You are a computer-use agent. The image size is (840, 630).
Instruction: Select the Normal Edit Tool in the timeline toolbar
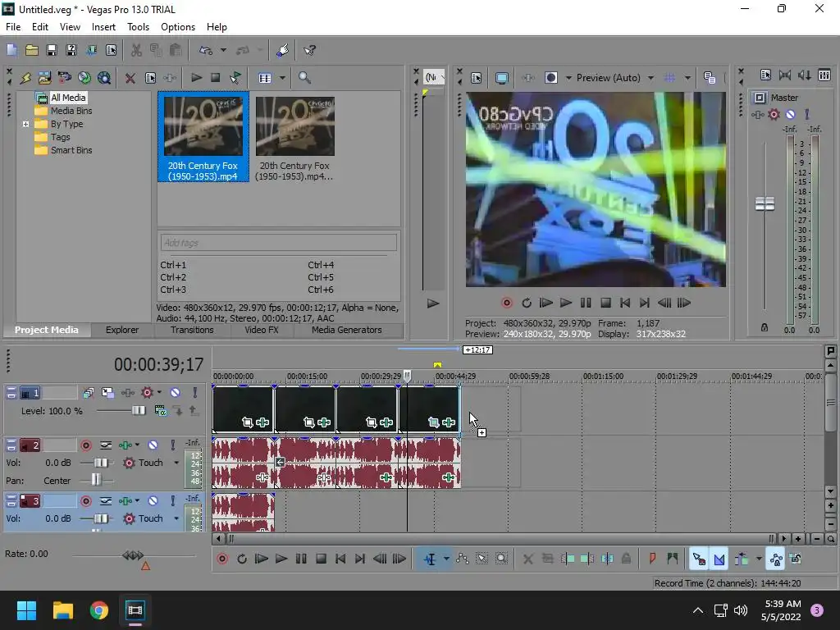pyautogui.click(x=430, y=559)
